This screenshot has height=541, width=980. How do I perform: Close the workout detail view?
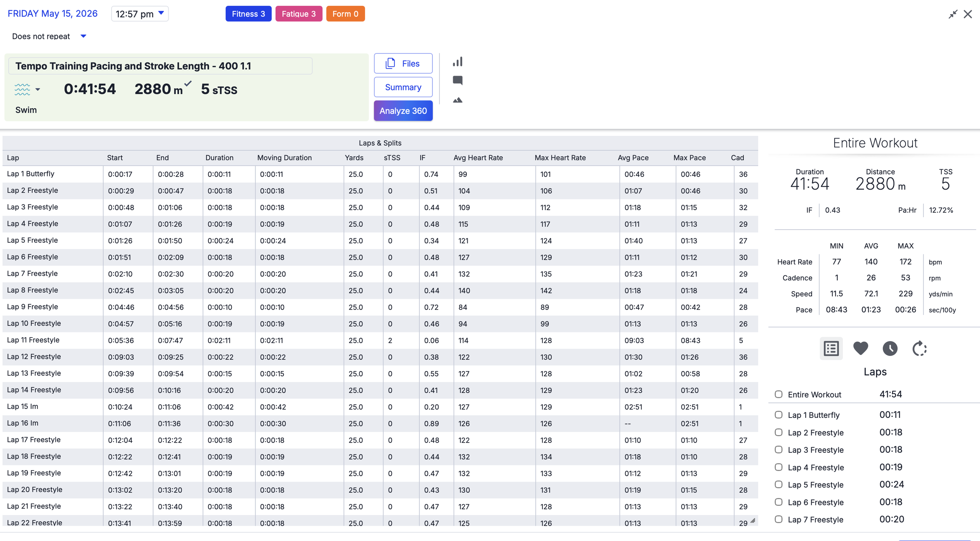pos(968,14)
